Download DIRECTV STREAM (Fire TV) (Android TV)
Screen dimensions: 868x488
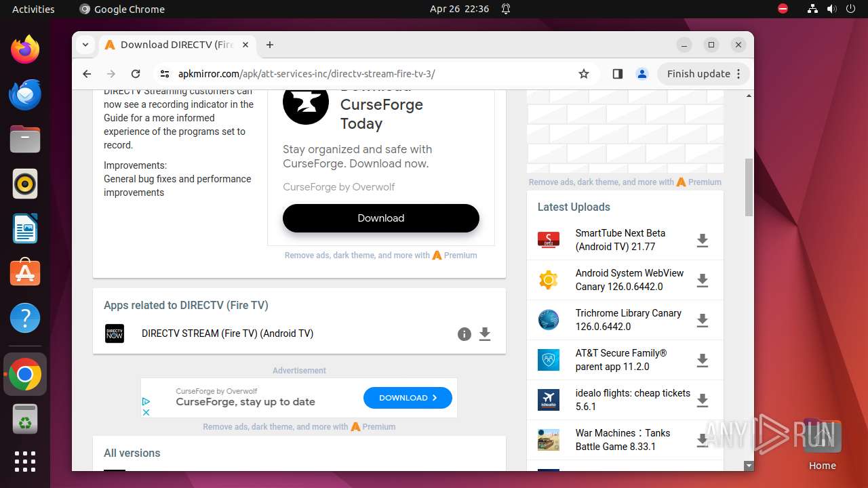tap(485, 333)
